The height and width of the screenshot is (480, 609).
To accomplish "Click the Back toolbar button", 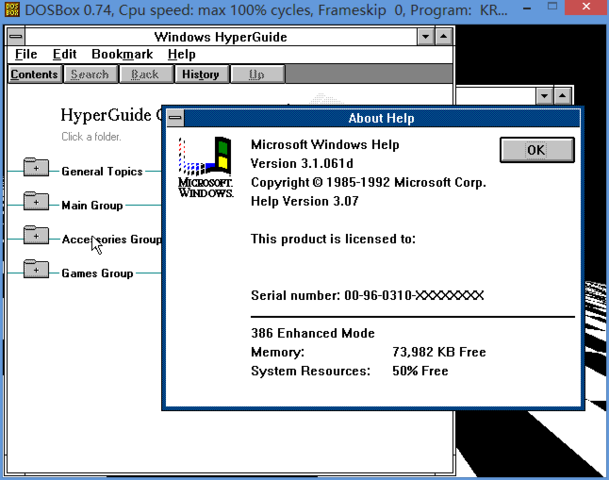I will click(x=145, y=74).
